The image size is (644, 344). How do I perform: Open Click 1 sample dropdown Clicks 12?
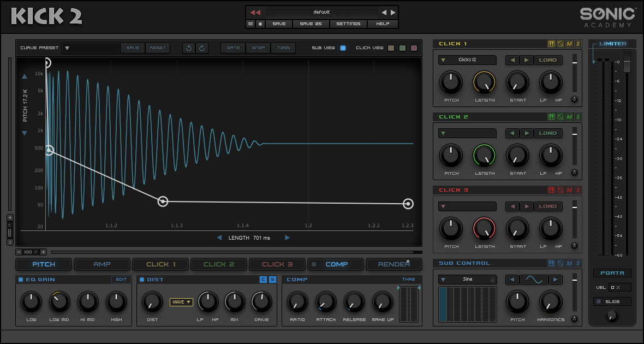point(467,60)
